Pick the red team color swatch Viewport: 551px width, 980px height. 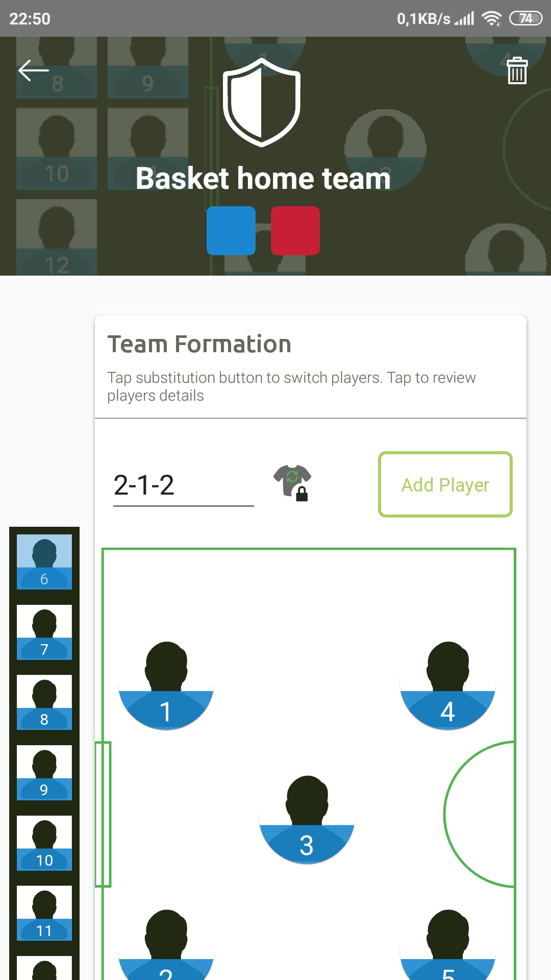click(x=295, y=231)
